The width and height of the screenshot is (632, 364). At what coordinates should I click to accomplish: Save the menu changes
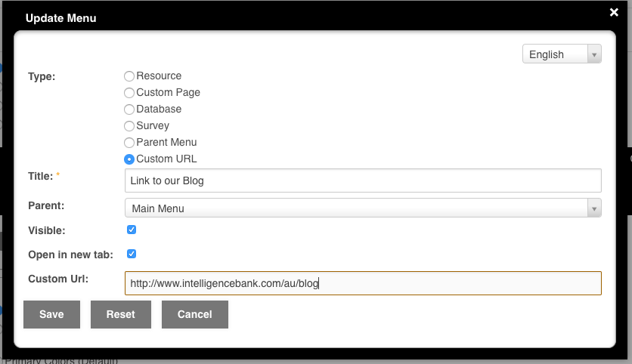pos(51,314)
